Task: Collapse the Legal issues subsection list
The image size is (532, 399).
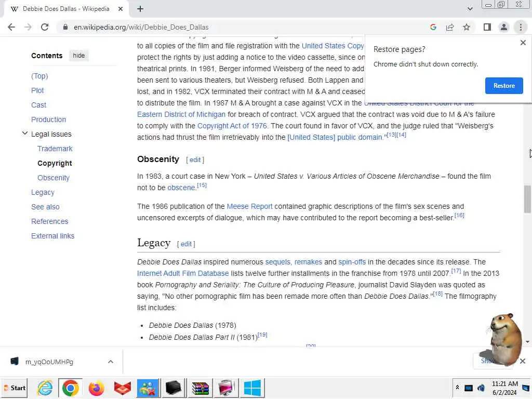Action: pyautogui.click(x=25, y=134)
